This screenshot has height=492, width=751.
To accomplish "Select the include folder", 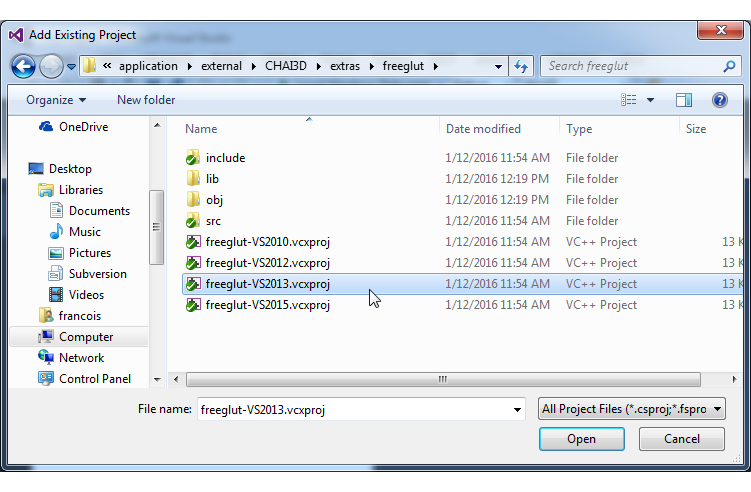I will (225, 158).
